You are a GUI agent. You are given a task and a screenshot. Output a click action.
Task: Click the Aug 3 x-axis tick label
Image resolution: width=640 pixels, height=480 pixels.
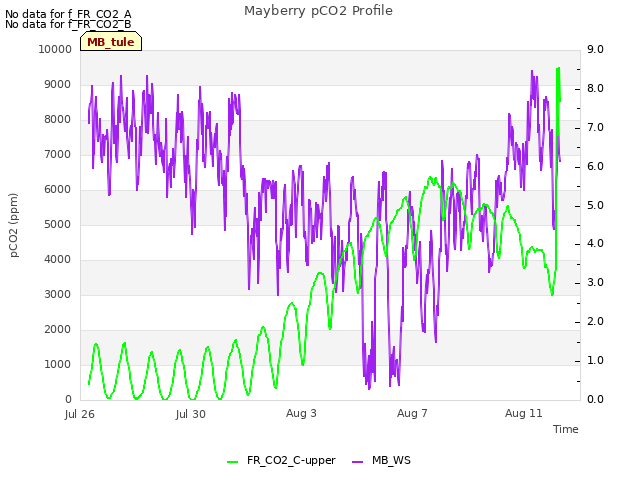pyautogui.click(x=301, y=413)
